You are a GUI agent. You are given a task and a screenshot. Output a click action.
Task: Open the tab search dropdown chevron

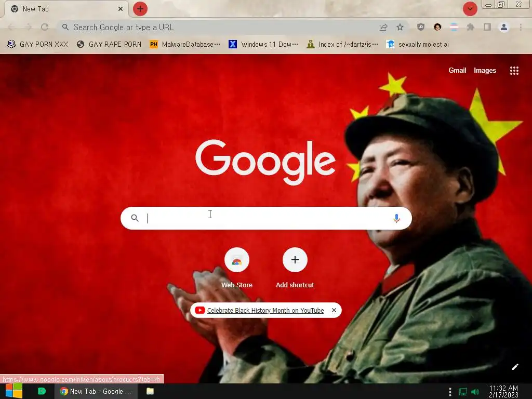pos(470,9)
